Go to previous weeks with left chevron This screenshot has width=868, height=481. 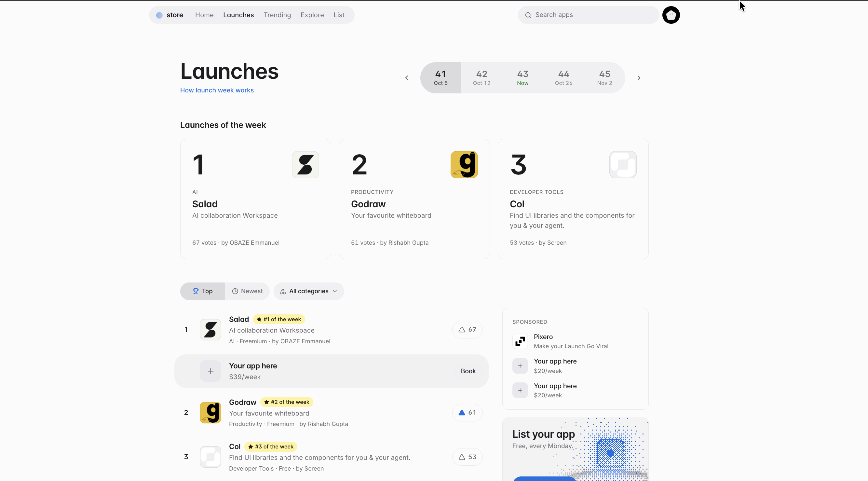(407, 78)
